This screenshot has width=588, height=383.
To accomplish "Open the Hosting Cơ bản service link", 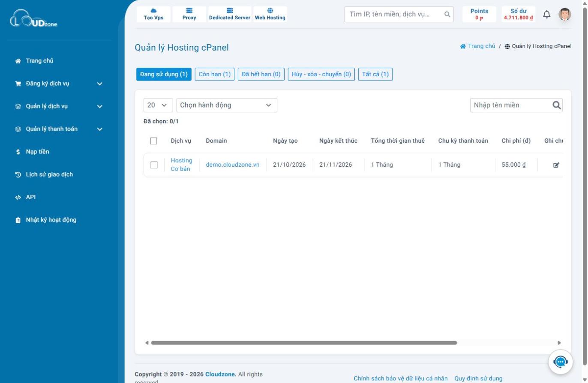I will click(182, 165).
